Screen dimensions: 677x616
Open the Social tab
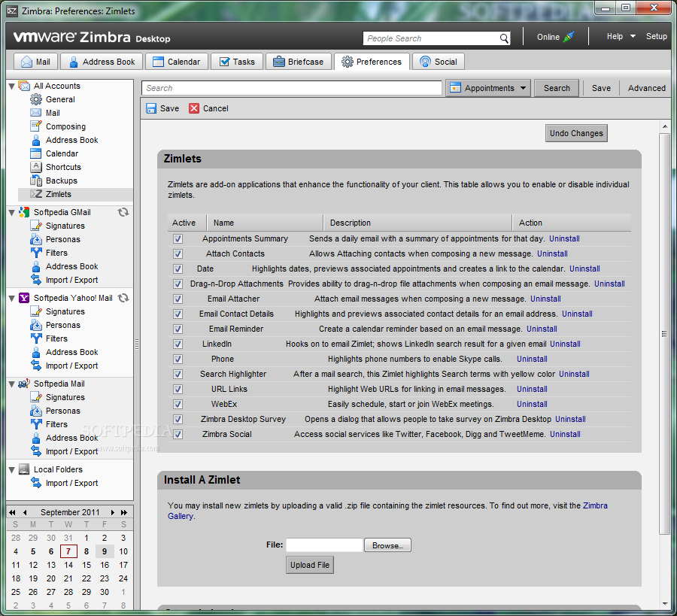coord(439,62)
